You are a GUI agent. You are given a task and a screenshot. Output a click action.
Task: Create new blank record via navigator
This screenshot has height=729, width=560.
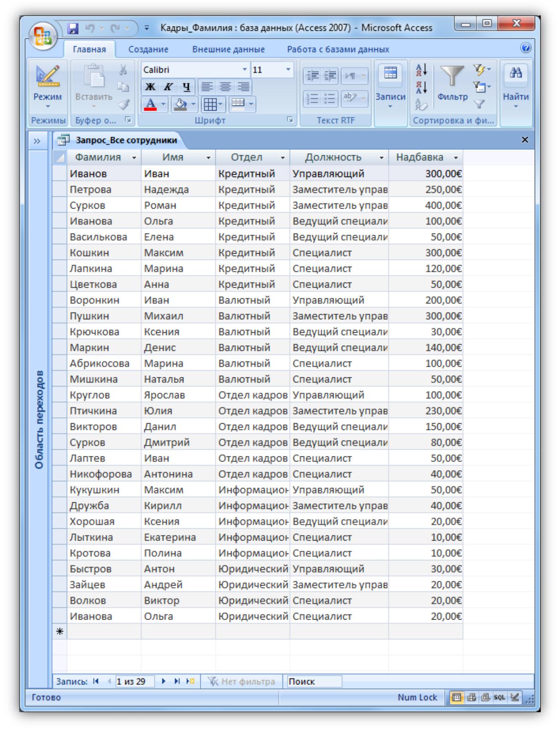point(190,681)
